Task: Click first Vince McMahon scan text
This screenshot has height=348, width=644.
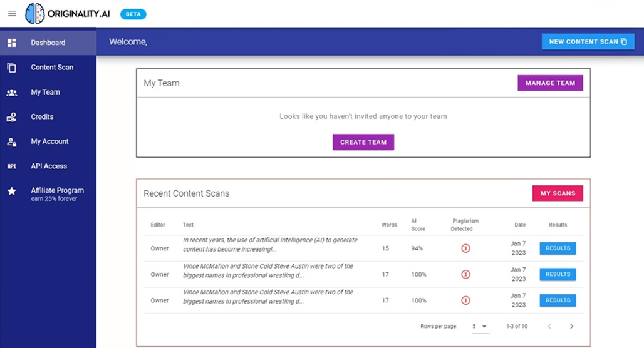Action: (x=267, y=270)
